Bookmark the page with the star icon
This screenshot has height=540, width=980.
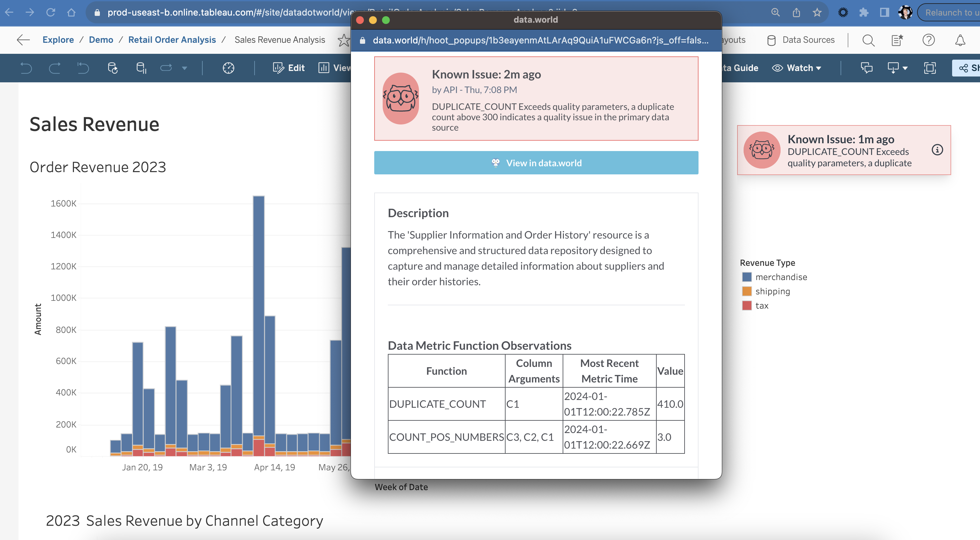[817, 13]
